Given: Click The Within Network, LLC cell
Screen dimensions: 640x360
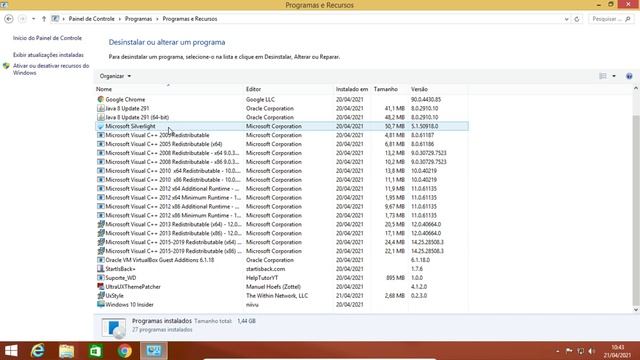Looking at the screenshot, I should pyautogui.click(x=277, y=296).
